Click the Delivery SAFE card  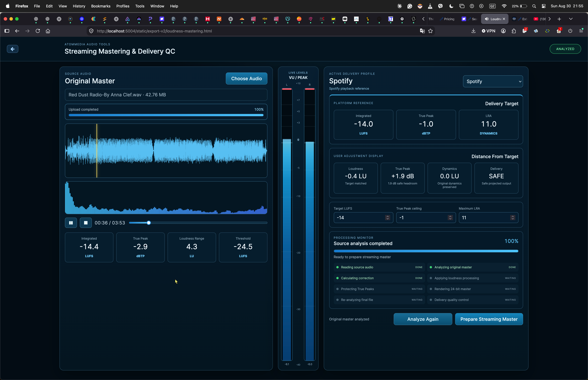(496, 178)
